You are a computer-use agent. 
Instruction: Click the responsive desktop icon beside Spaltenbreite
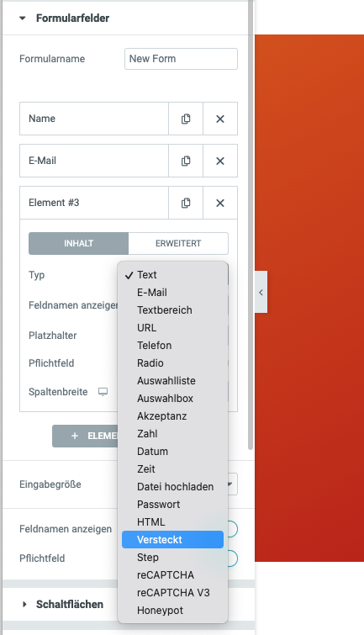[103, 392]
